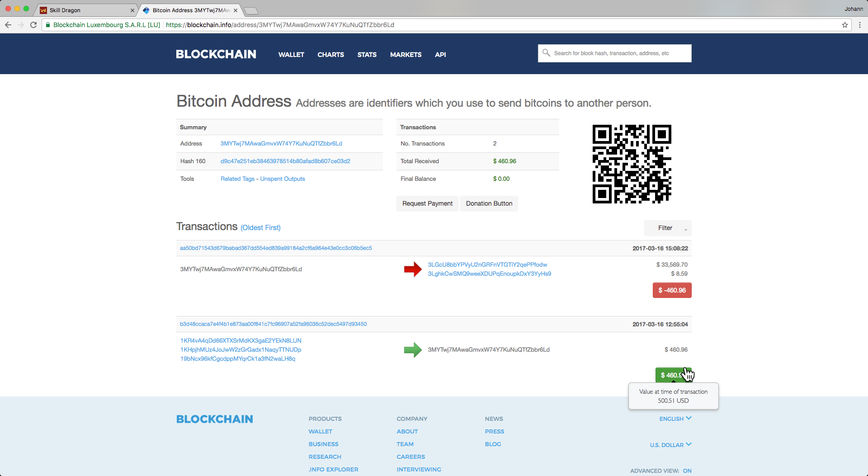Open the CHARTS nav item
Image resolution: width=868 pixels, height=476 pixels.
pos(330,54)
